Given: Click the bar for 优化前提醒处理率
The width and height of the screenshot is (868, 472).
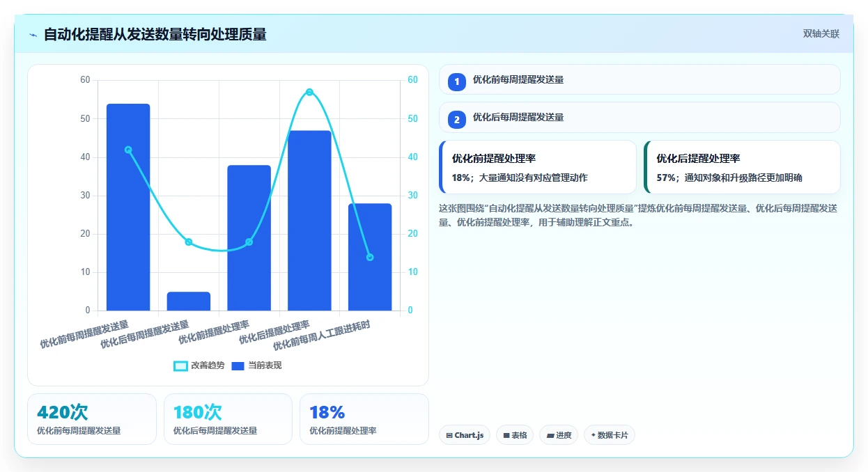Looking at the screenshot, I should tap(249, 238).
